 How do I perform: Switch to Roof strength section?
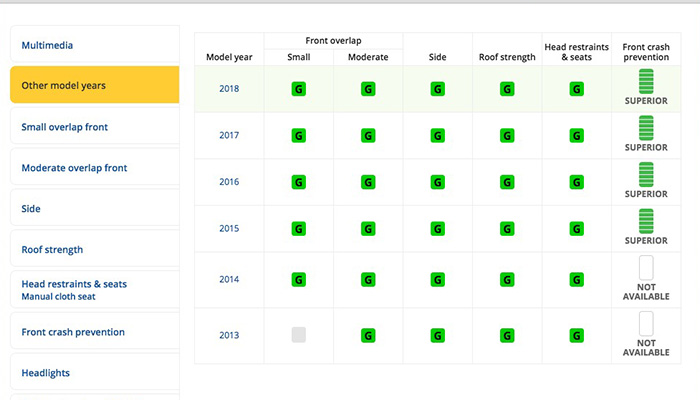click(x=95, y=249)
